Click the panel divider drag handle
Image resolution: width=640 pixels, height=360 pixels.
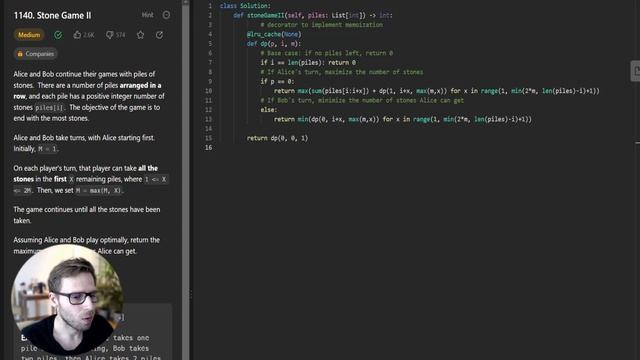pos(191,294)
